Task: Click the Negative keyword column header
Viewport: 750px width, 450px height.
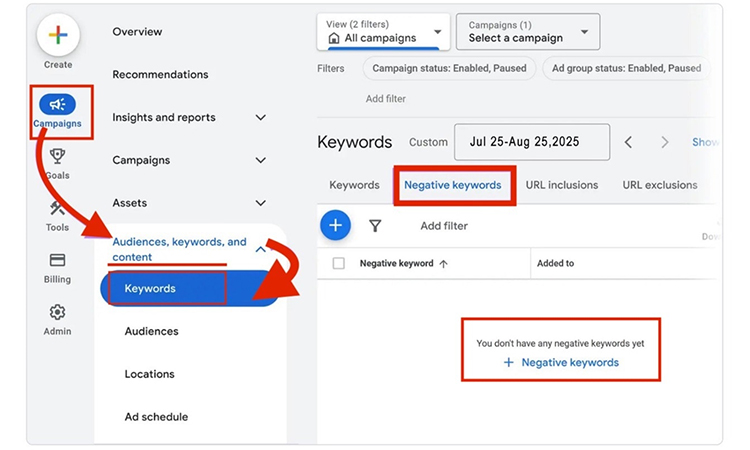Action: [x=397, y=263]
